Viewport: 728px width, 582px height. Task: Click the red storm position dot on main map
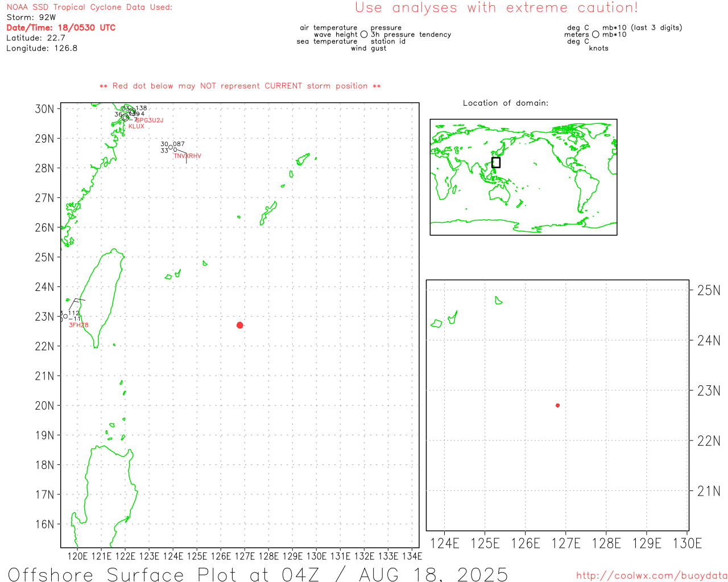click(240, 325)
